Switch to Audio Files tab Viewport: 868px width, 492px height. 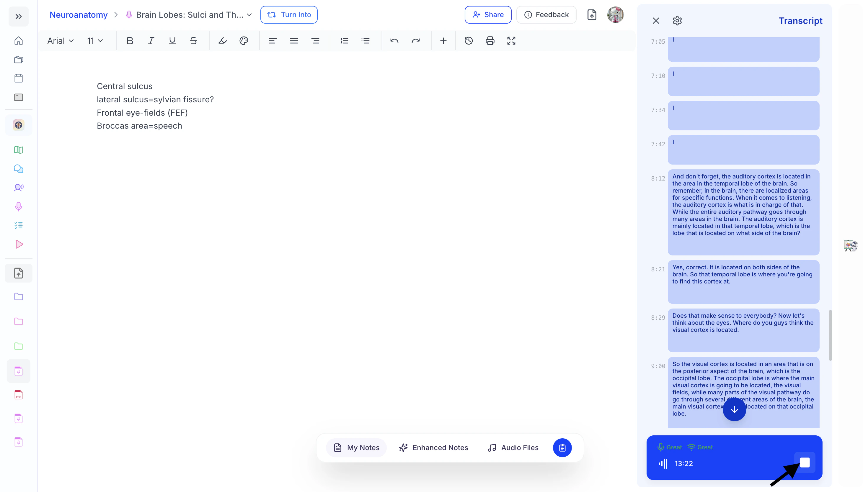[513, 448]
